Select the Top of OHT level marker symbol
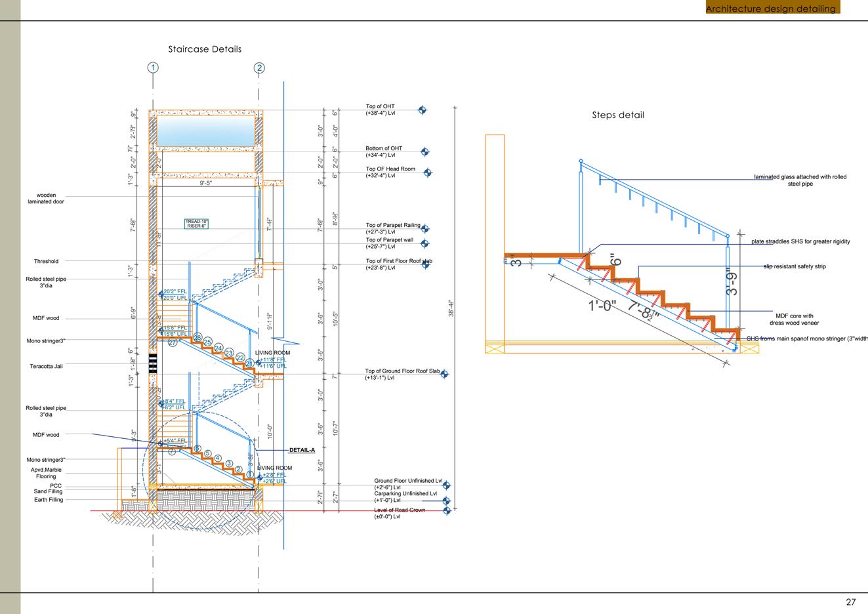This screenshot has width=868, height=614. tap(422, 110)
